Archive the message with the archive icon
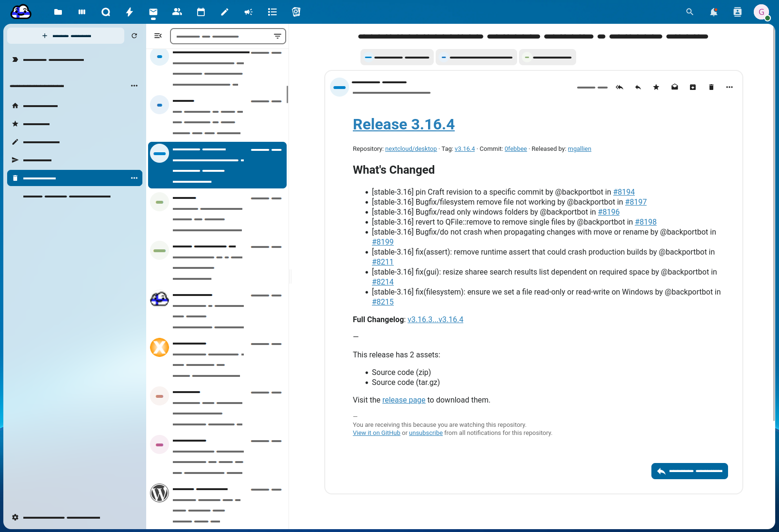Image resolution: width=779 pixels, height=532 pixels. coord(693,87)
